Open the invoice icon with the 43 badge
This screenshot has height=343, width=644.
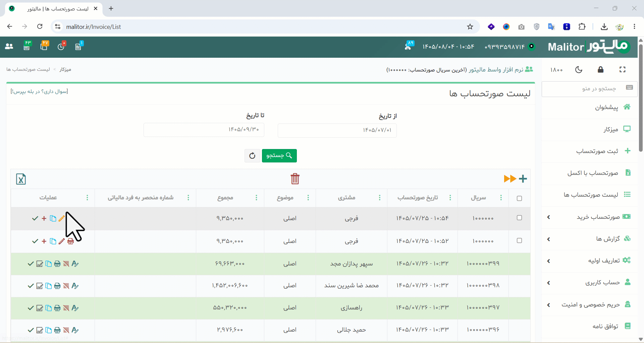coord(27,46)
